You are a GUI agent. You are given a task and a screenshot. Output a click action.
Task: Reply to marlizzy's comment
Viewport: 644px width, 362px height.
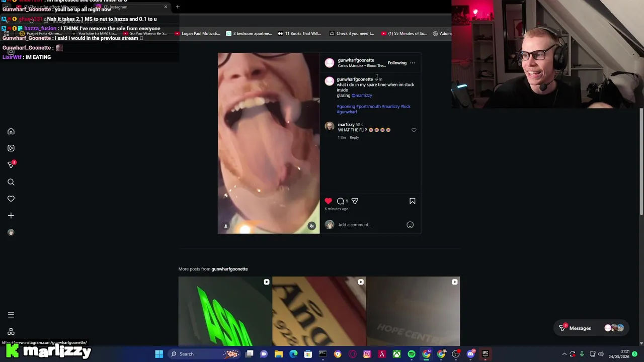[x=354, y=138]
